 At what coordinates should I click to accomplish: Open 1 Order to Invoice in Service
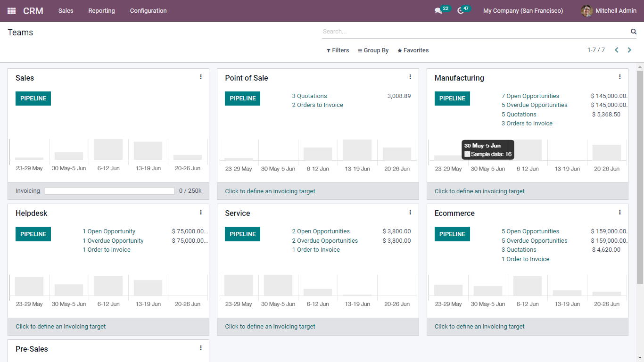(x=316, y=250)
